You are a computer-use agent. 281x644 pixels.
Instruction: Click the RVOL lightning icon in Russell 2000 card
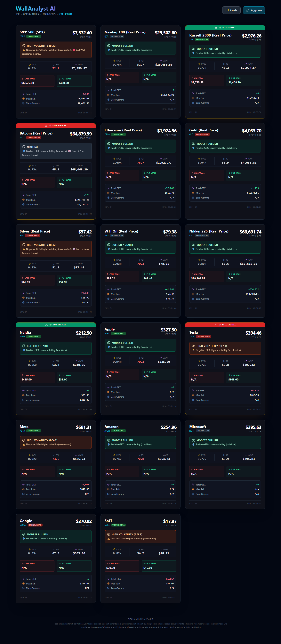199,64
